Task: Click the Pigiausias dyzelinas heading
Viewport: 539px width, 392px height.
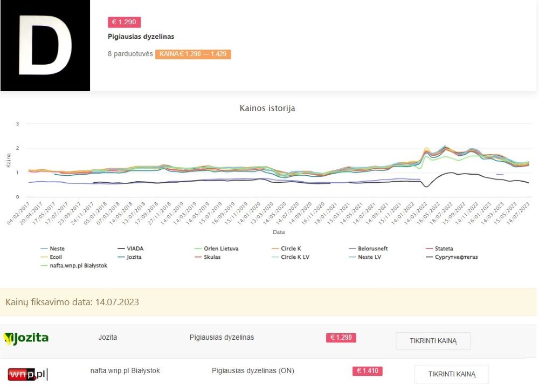Action: click(141, 37)
